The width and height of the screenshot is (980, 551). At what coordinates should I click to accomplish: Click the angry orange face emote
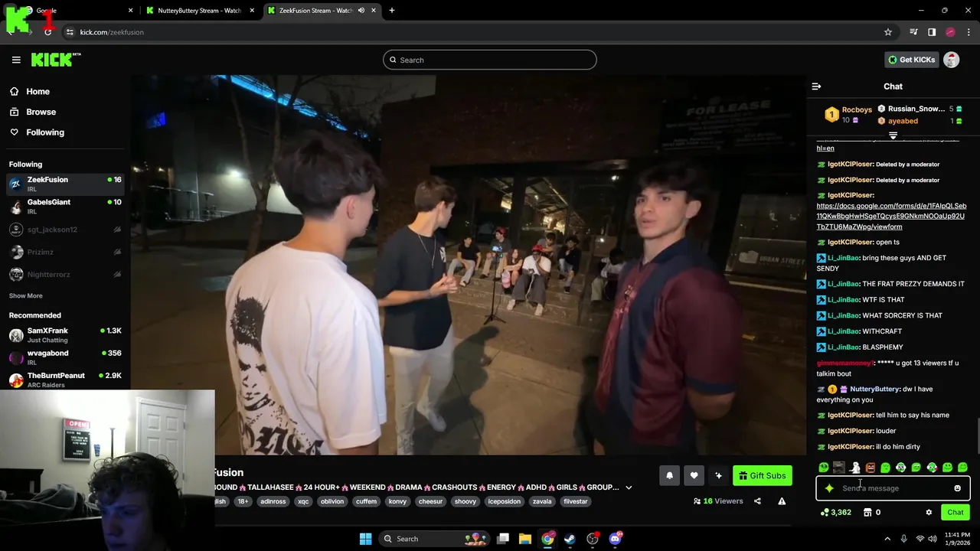pyautogui.click(x=870, y=468)
